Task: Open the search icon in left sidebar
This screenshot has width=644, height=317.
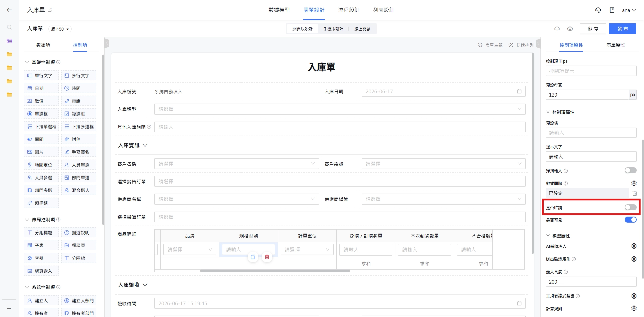Action: click(9, 27)
